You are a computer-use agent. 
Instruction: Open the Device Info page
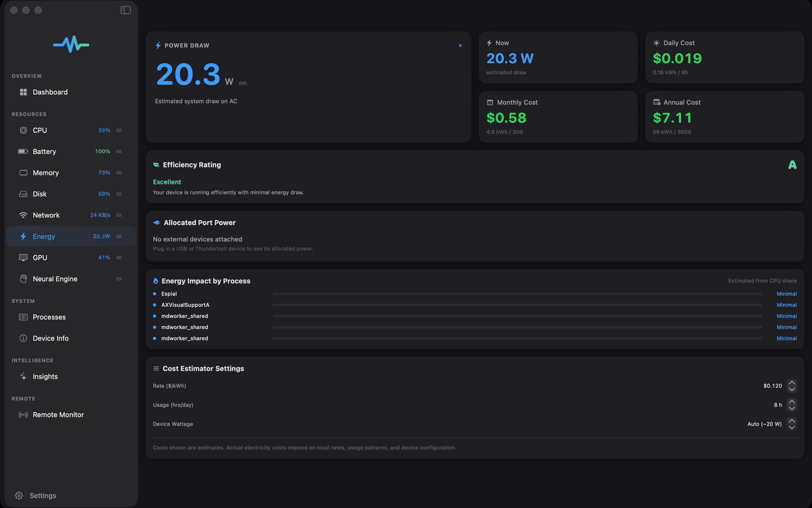point(71,339)
